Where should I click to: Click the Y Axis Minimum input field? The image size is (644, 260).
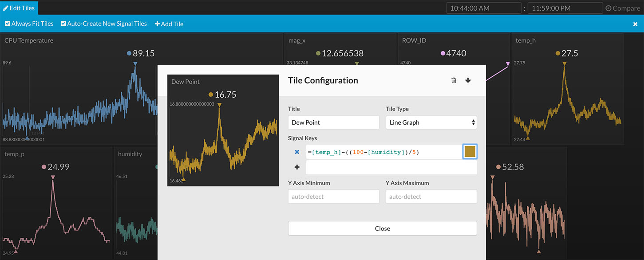[x=333, y=197]
